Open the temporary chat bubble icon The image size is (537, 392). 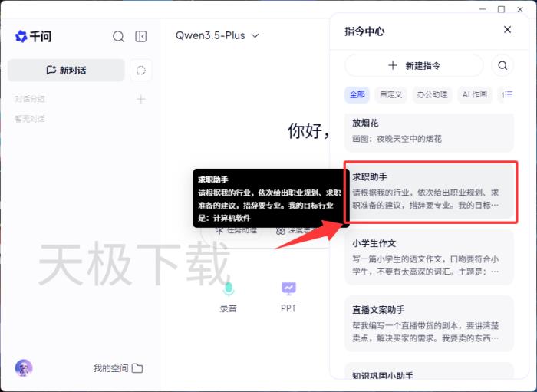tap(141, 71)
